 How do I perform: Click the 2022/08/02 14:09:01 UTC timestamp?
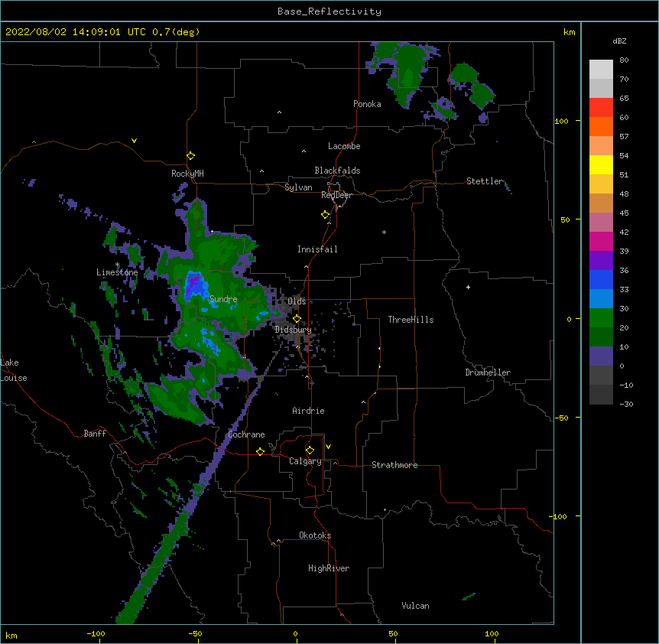click(76, 32)
